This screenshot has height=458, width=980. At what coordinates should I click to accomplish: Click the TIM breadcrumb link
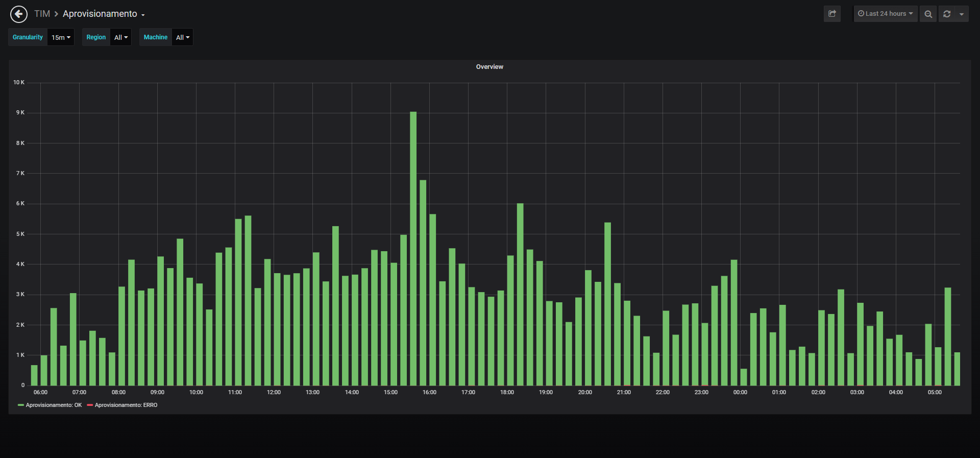(42, 14)
